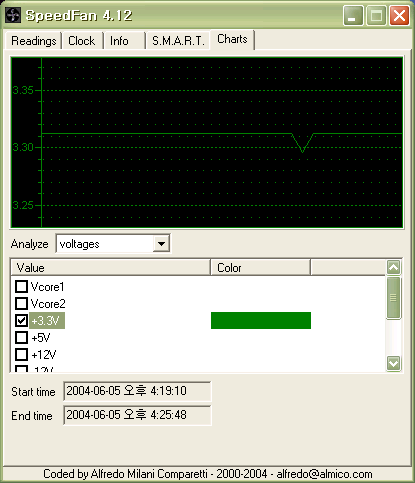The width and height of the screenshot is (415, 483).
Task: Click the list scrollbar thumb
Action: pos(394,298)
